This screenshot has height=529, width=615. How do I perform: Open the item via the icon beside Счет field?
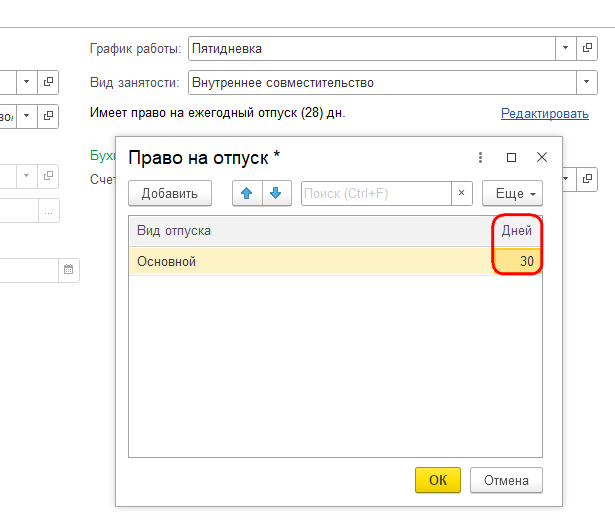[587, 179]
